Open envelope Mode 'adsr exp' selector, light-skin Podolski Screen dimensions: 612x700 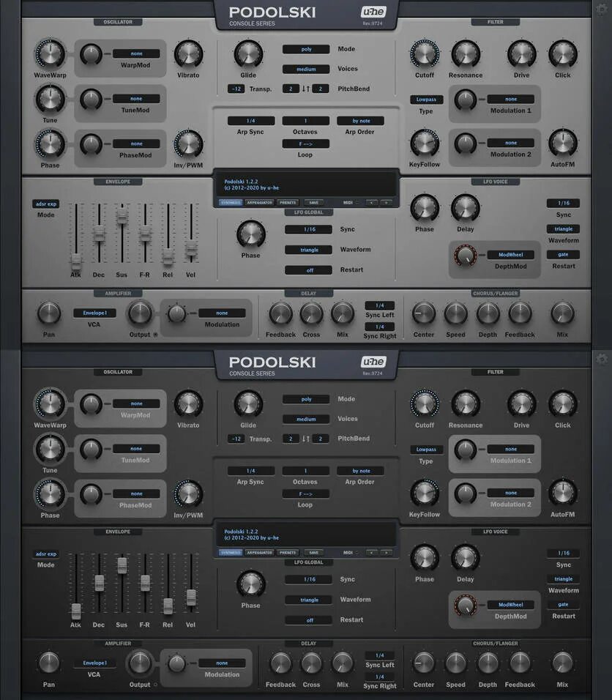(46, 204)
